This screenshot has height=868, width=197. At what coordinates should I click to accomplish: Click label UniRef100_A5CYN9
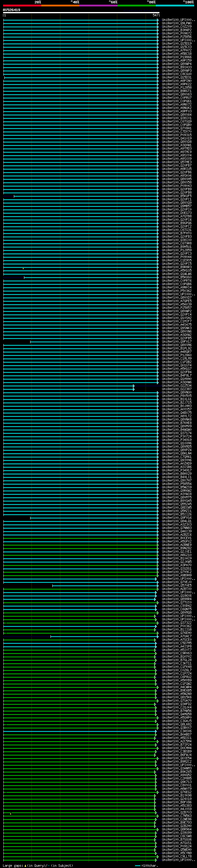(176, 853)
